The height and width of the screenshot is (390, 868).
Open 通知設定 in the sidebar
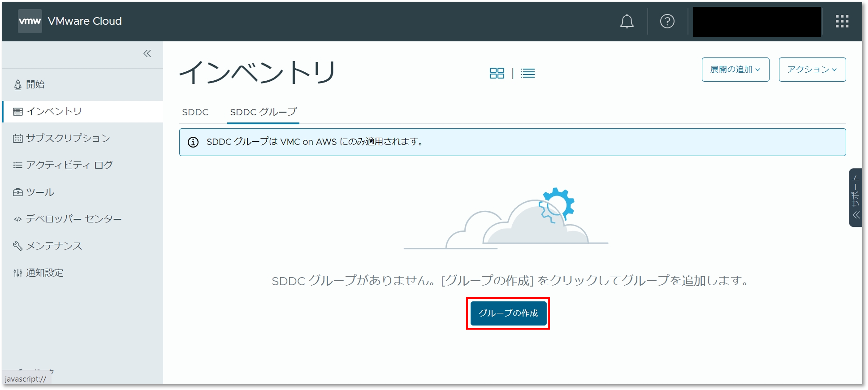pyautogui.click(x=83, y=273)
